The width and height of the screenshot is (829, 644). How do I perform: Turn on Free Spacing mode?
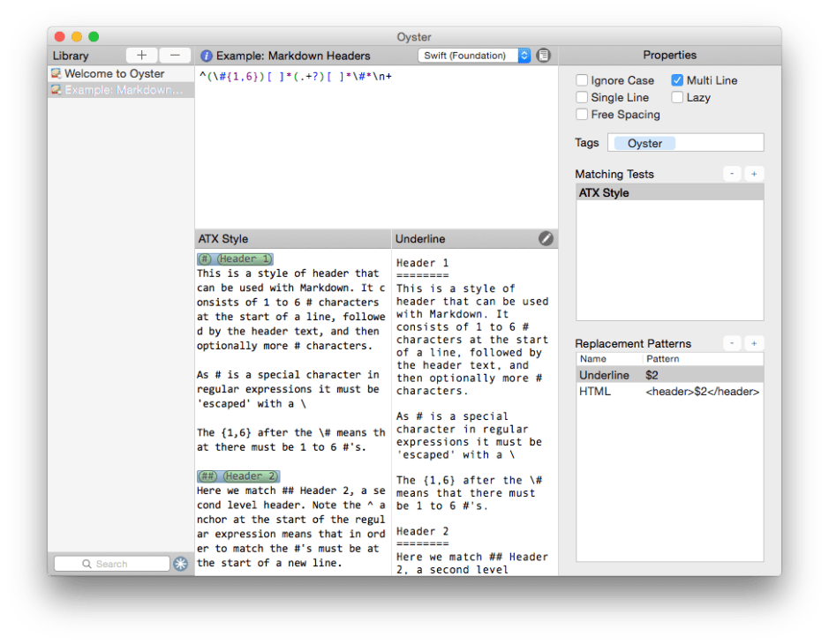pos(581,114)
